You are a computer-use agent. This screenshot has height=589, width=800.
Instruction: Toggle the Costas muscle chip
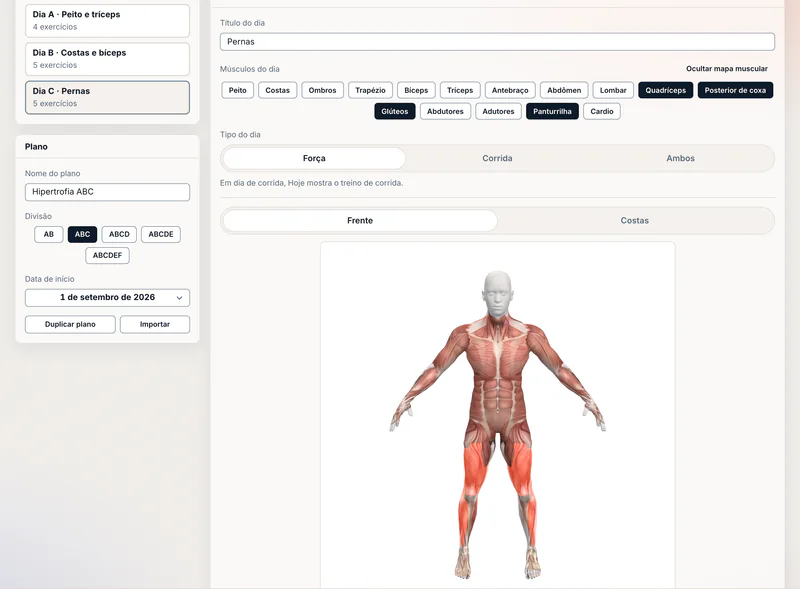point(277,90)
